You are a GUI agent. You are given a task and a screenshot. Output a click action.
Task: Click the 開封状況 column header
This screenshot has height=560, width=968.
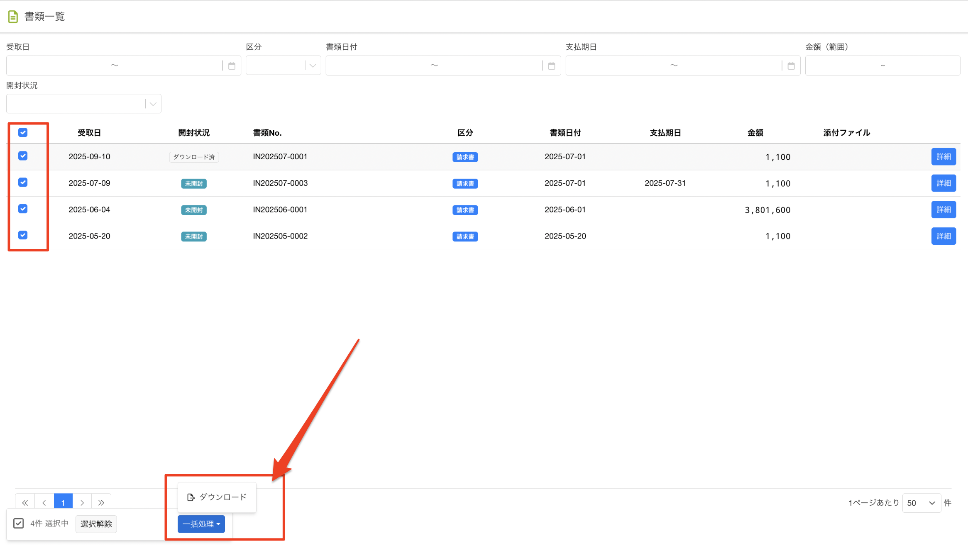coord(194,133)
